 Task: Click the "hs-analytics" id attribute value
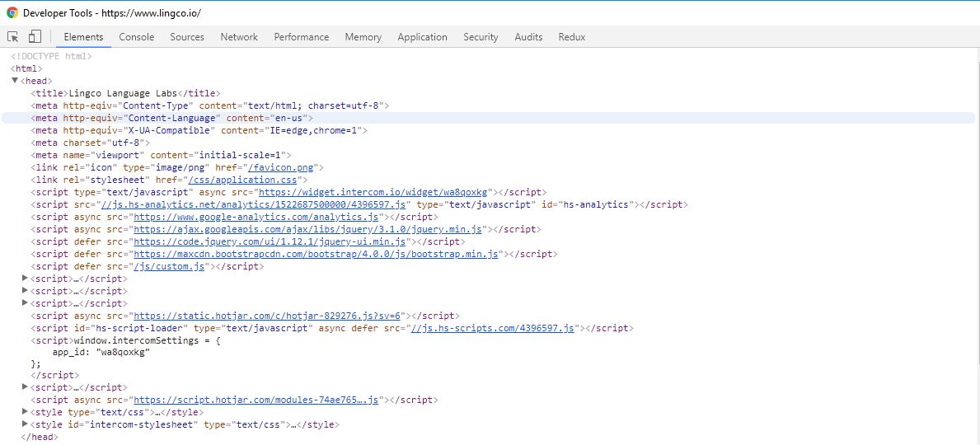596,204
